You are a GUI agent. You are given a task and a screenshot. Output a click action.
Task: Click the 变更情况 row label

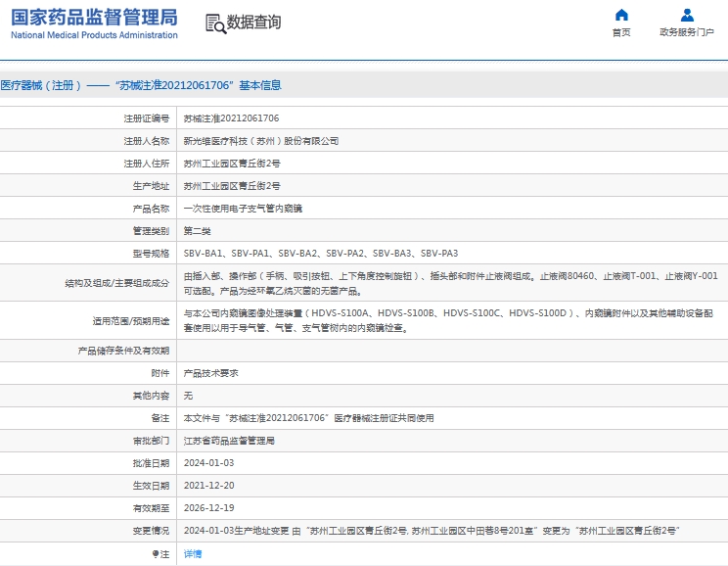point(152,531)
